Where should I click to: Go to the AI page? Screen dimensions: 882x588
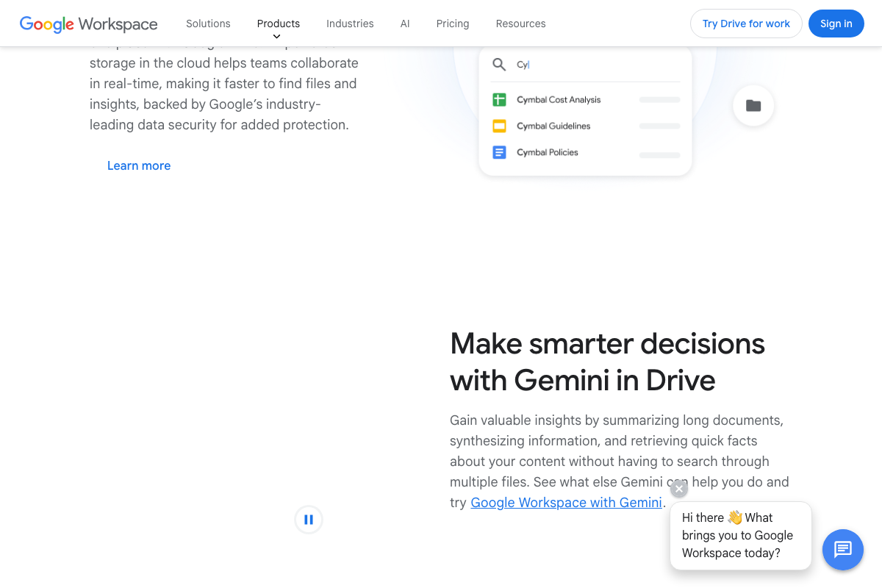[405, 24]
